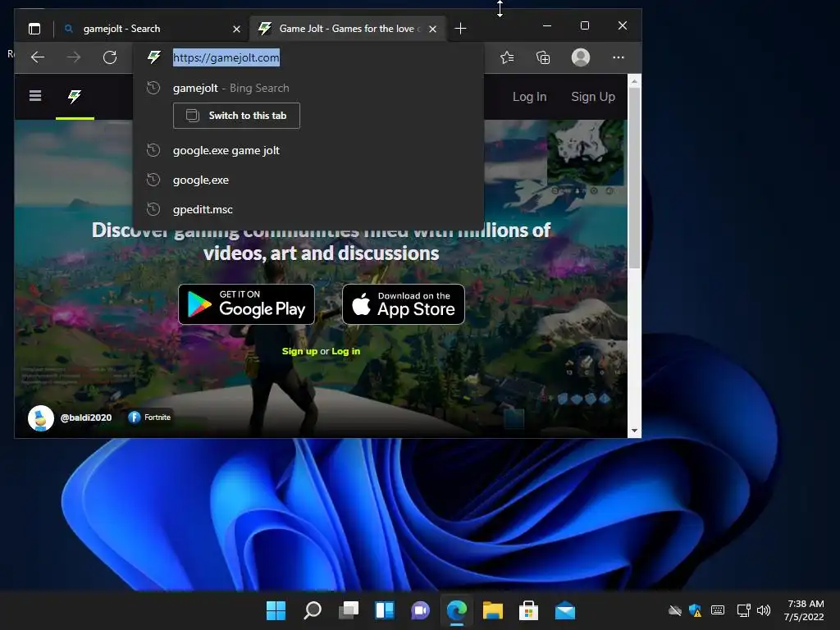Image resolution: width=840 pixels, height=630 pixels.
Task: Click the vertical scrollbar thumb
Action: click(634, 178)
